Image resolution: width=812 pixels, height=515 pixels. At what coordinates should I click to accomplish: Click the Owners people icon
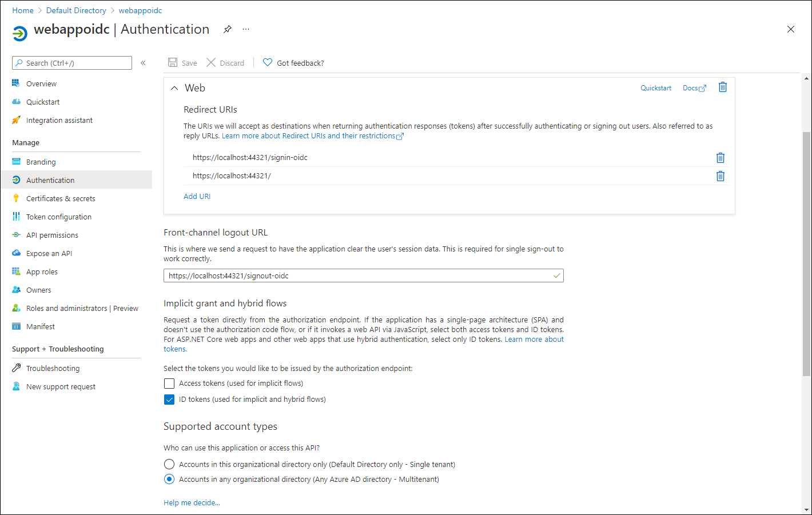click(x=16, y=290)
